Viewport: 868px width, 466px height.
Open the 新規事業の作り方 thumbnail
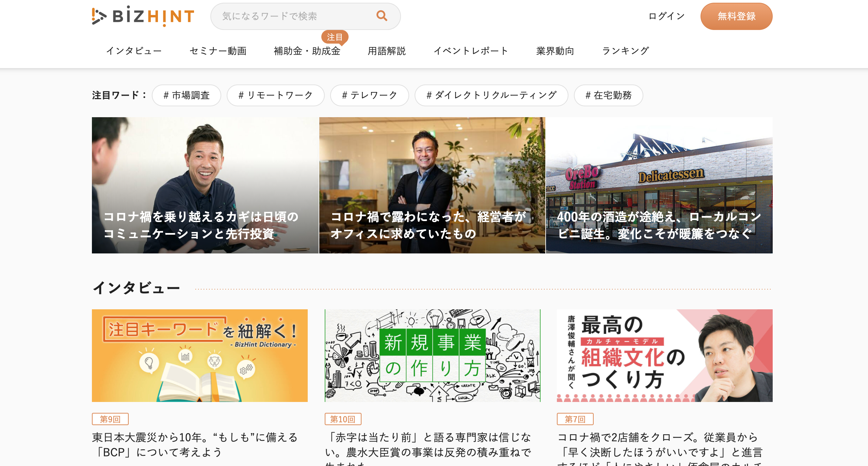[x=432, y=356]
